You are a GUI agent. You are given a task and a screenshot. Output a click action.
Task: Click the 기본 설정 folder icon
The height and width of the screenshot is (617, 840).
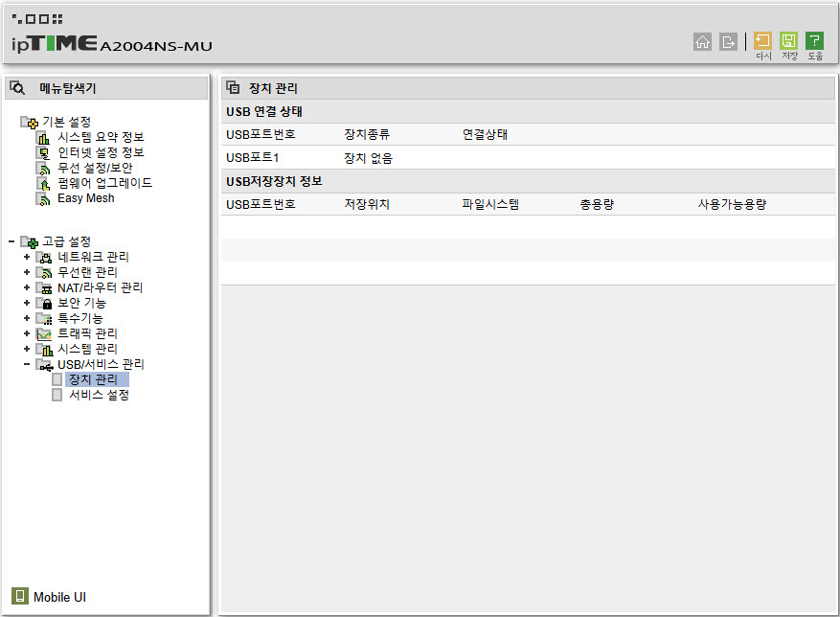point(29,123)
